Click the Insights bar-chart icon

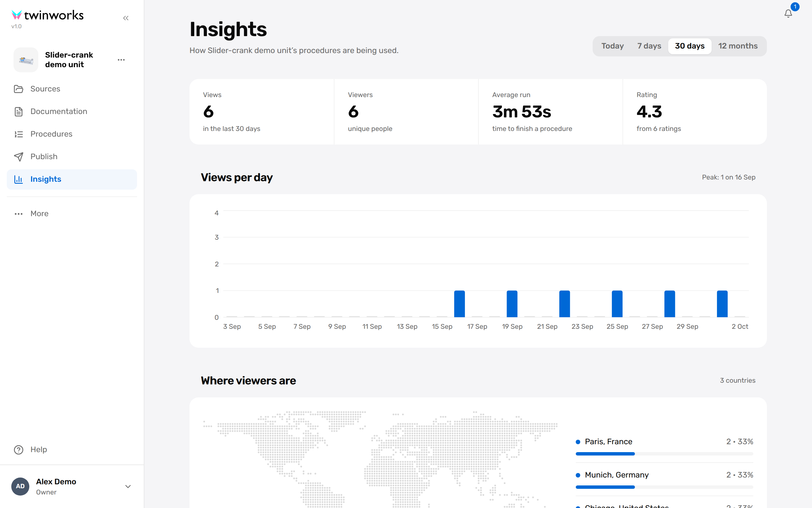click(18, 179)
